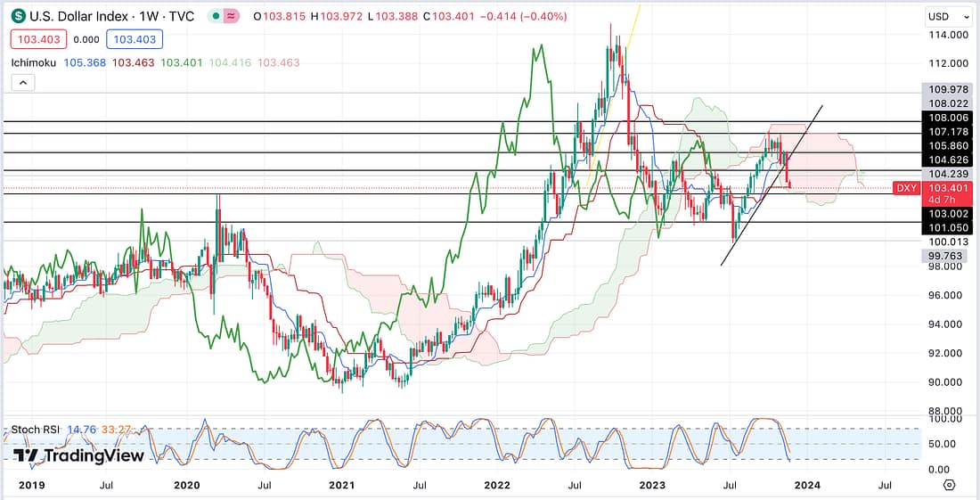The height and width of the screenshot is (500, 980).
Task: Click the 104.626 horizontal line price label
Action: tap(948, 159)
